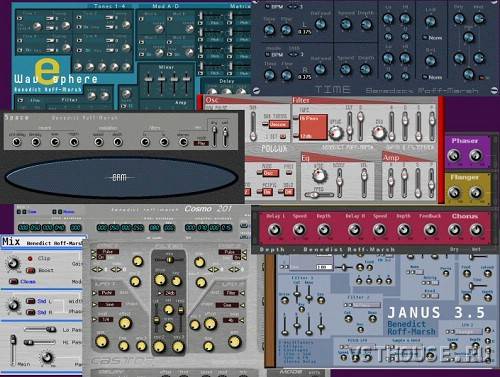Screen dimensions: 500x377
Task: Toggle the Clean switch in Mix
Action: point(14,282)
